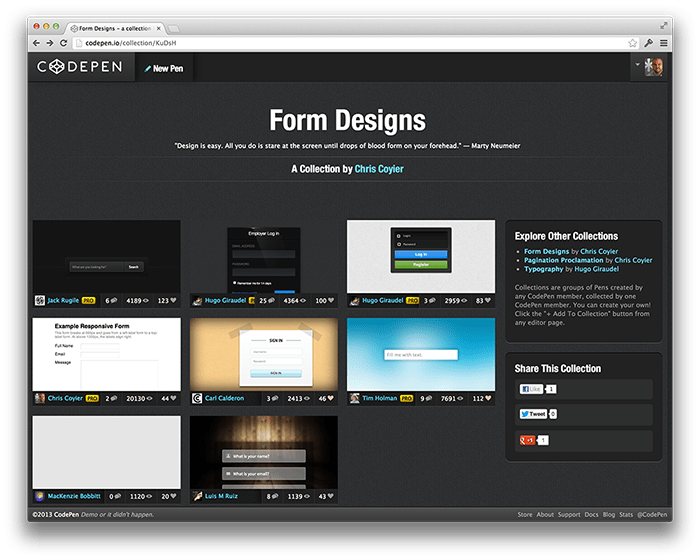Open Jack Rugile's search form pen thumbnail

click(x=107, y=257)
